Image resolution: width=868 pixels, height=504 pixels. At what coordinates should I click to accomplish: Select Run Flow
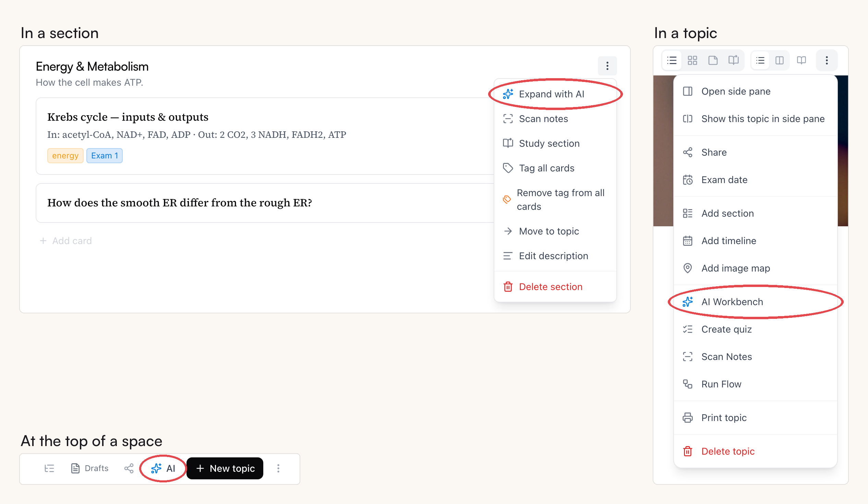(x=755, y=384)
